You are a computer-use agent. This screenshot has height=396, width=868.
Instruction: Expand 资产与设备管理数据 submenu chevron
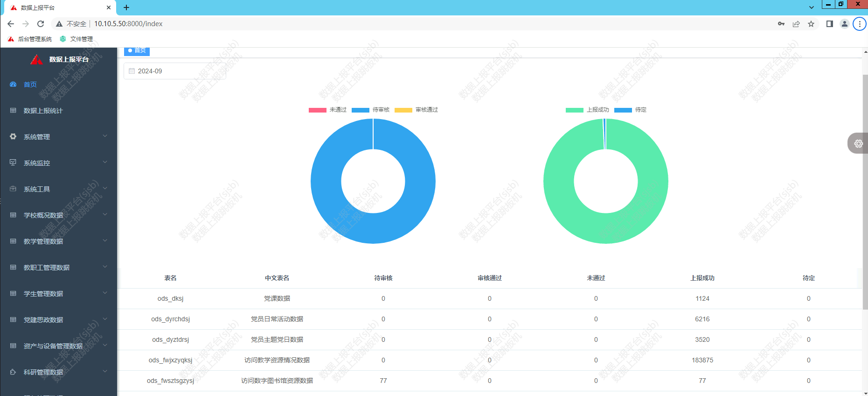click(105, 345)
